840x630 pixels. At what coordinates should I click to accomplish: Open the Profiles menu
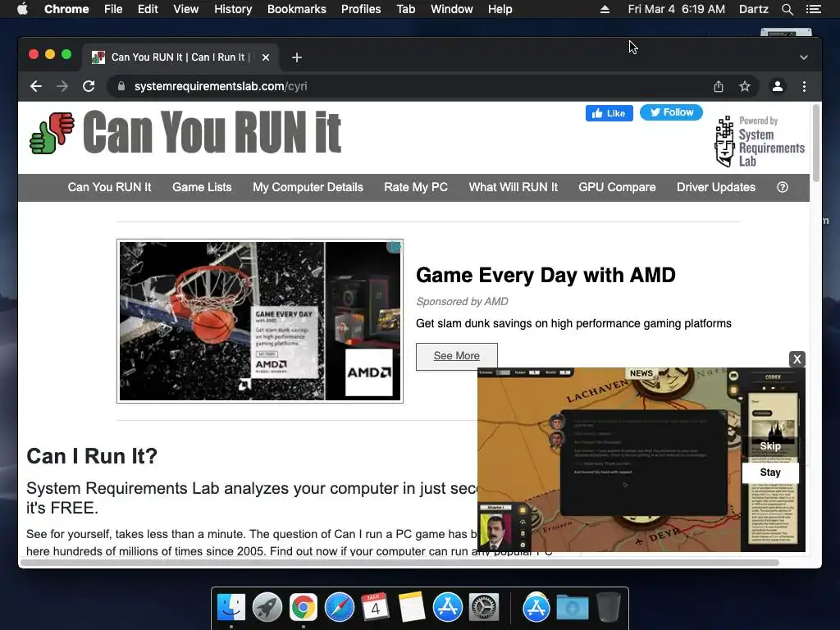pos(361,9)
